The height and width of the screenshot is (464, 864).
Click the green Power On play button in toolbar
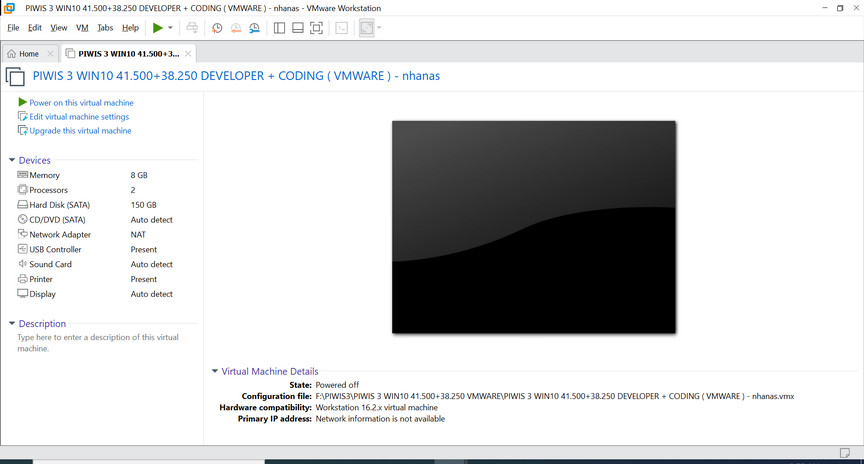(158, 28)
